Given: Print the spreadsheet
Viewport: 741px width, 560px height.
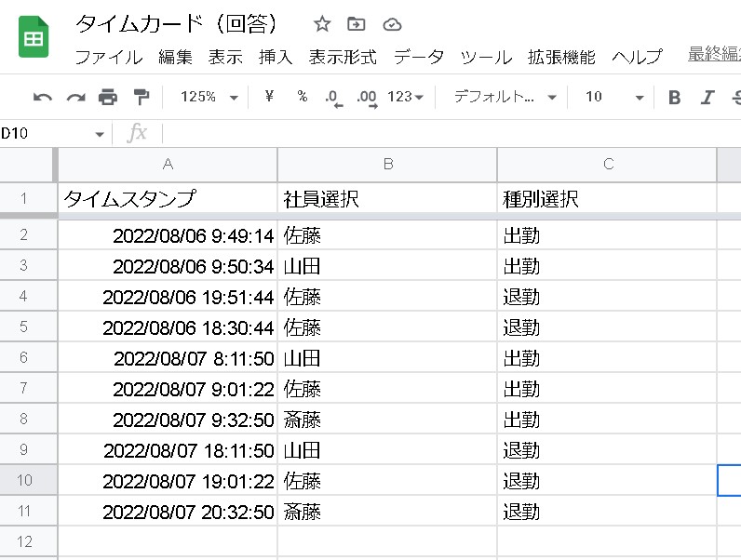Looking at the screenshot, I should point(108,98).
